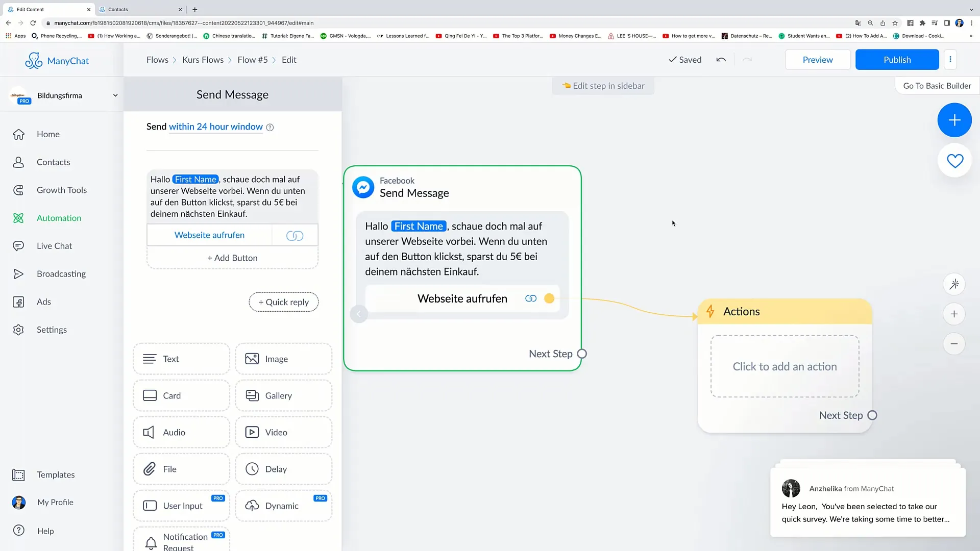This screenshot has height=551, width=980.
Task: Click the blue plus add-step button
Action: (954, 120)
